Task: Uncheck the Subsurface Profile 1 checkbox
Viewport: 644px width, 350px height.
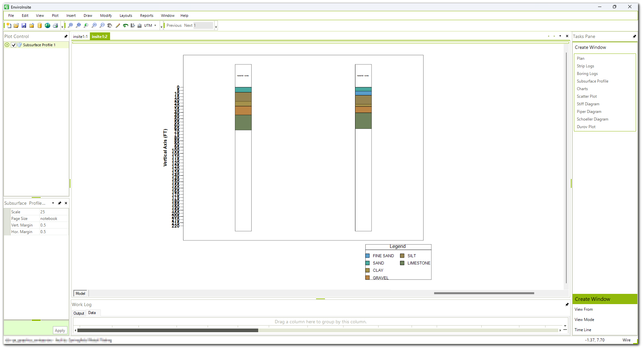Action: tap(14, 45)
